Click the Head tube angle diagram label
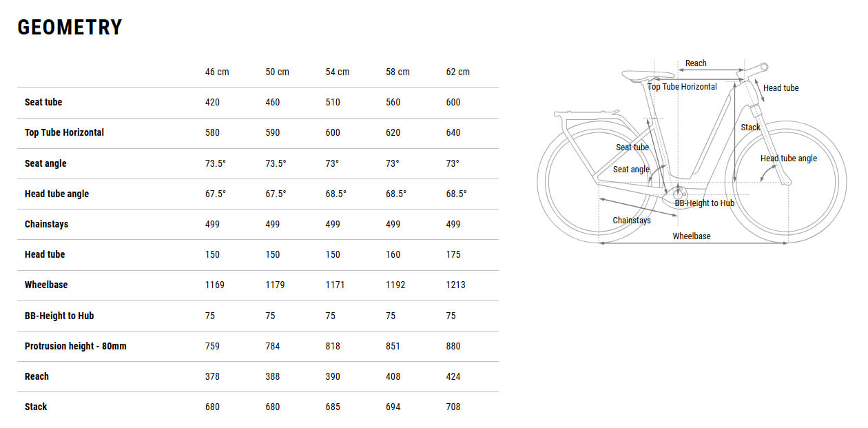The height and width of the screenshot is (428, 868). pos(789,159)
